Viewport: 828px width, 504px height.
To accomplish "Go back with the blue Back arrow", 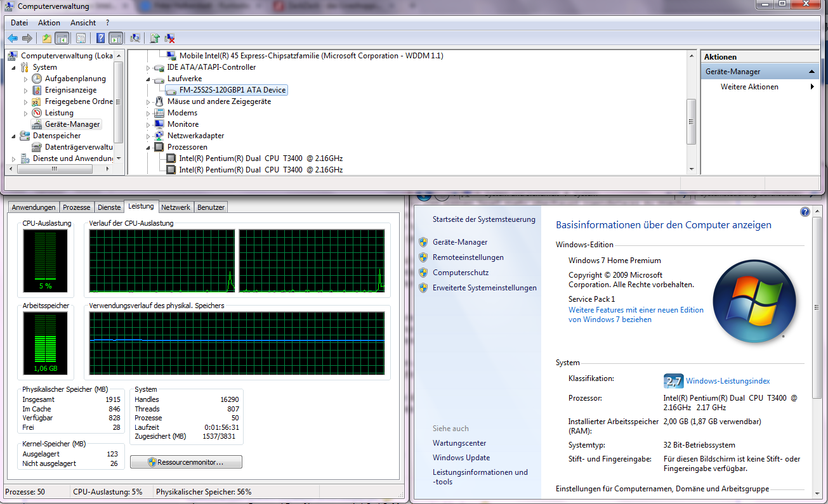I will point(13,38).
